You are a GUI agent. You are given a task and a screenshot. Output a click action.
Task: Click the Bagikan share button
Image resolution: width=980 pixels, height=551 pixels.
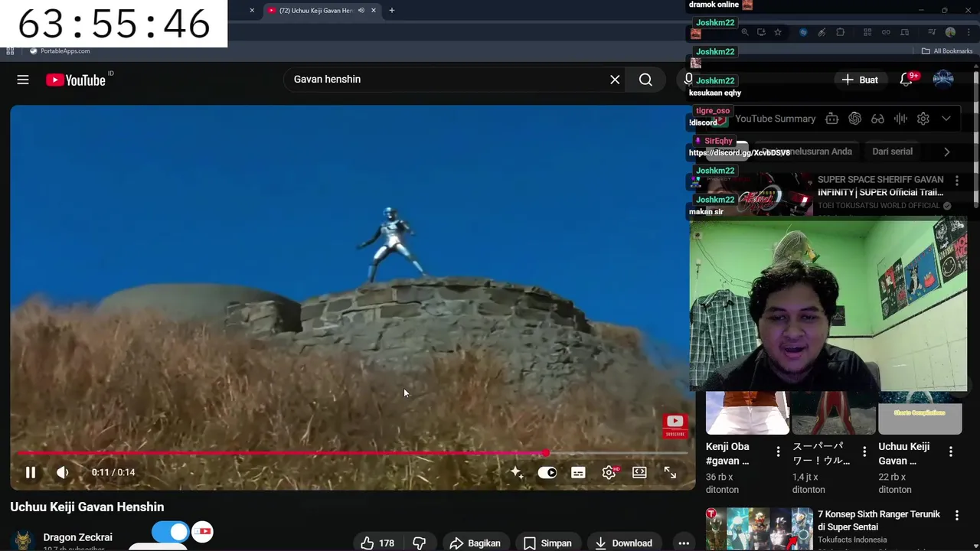[475, 543]
